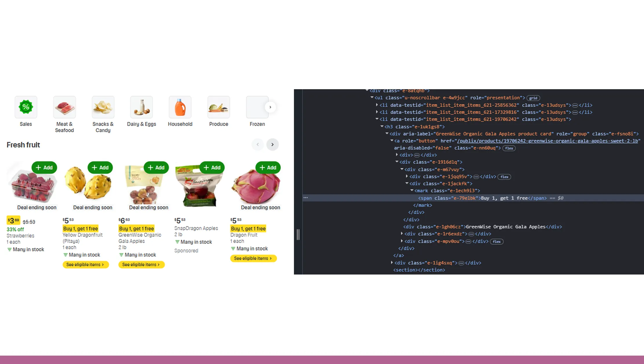Image resolution: width=644 pixels, height=364 pixels.
Task: Add Strawberries to the cart
Action: point(44,167)
